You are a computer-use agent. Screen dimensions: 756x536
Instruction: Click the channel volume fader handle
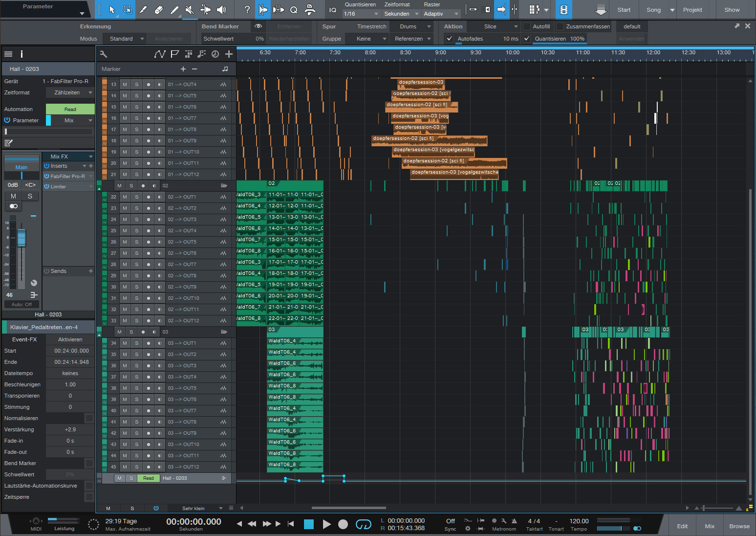click(x=22, y=238)
